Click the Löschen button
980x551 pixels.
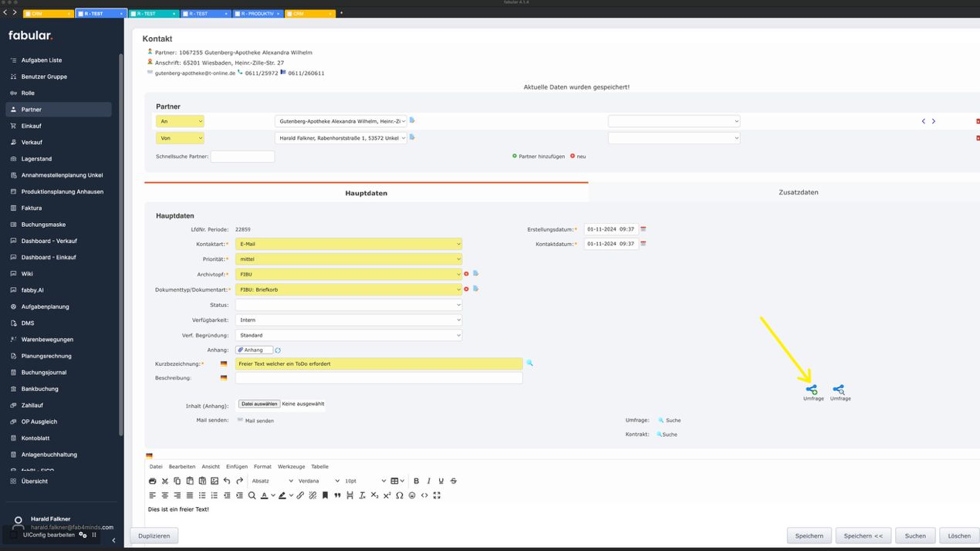click(x=959, y=536)
